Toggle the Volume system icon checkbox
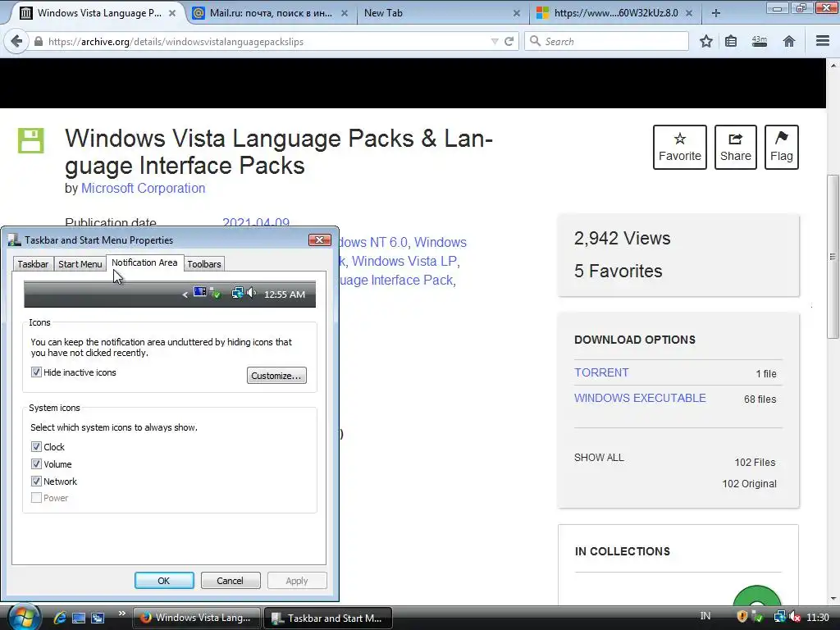The image size is (840, 630). click(x=36, y=464)
